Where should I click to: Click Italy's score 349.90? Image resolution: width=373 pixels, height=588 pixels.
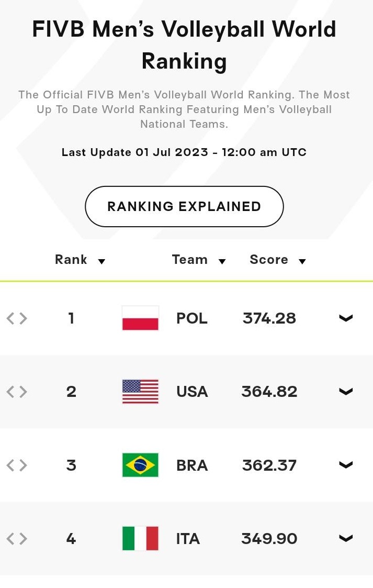tap(269, 539)
